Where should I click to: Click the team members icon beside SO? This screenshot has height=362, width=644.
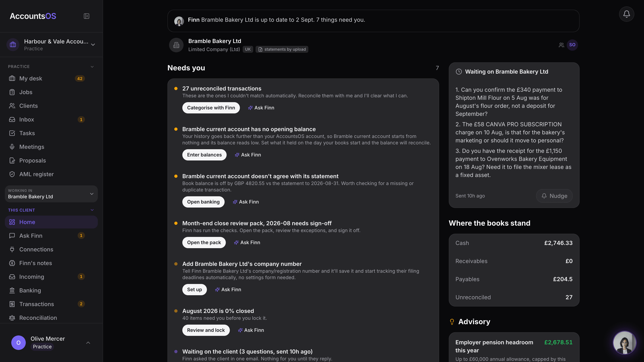561,45
